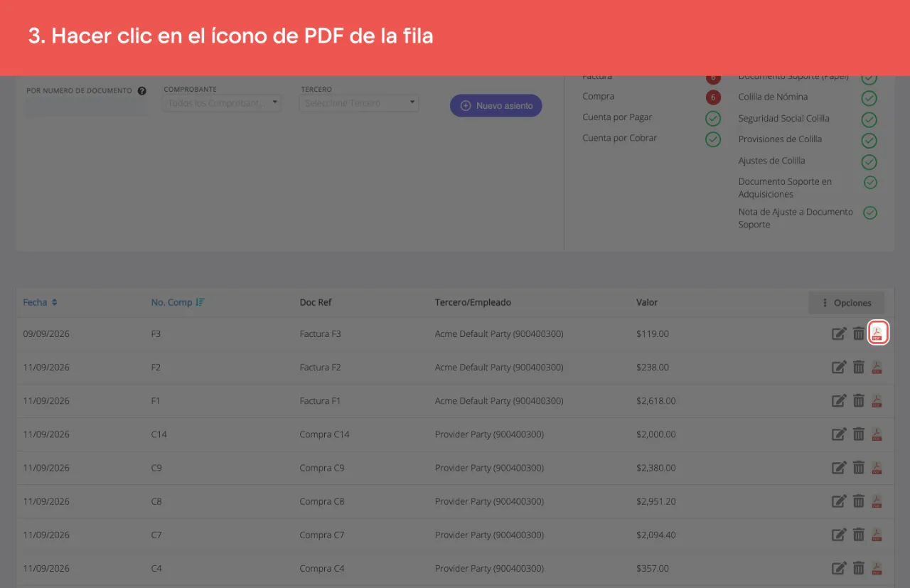Edit the C9 entry

(x=839, y=468)
